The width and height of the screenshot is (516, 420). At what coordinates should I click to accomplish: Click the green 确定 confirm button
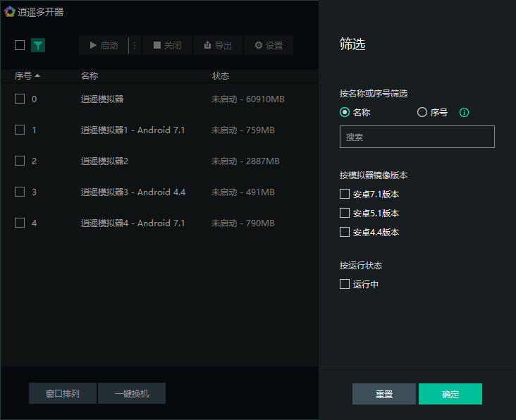[x=450, y=394]
